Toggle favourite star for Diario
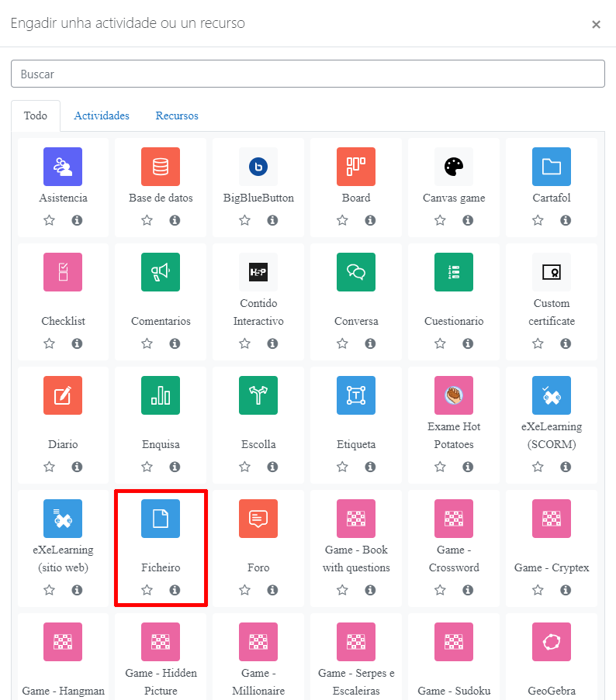 tap(49, 467)
